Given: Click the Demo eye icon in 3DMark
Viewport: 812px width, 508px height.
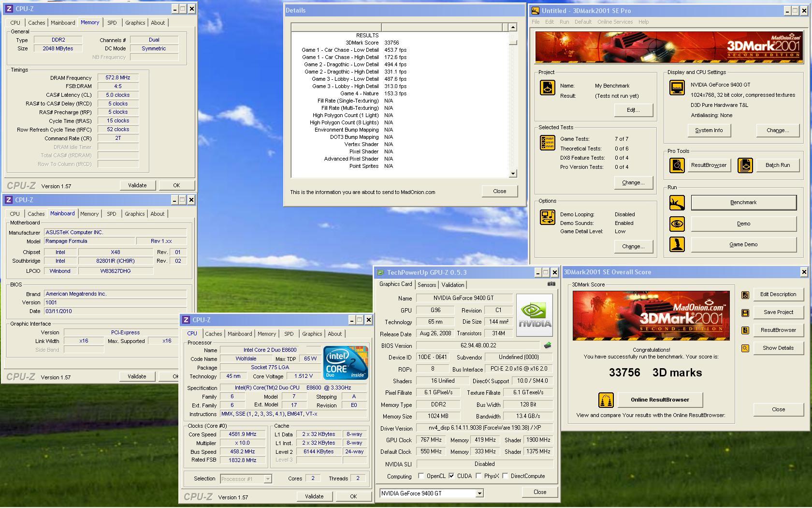Looking at the screenshot, I should click(x=677, y=224).
